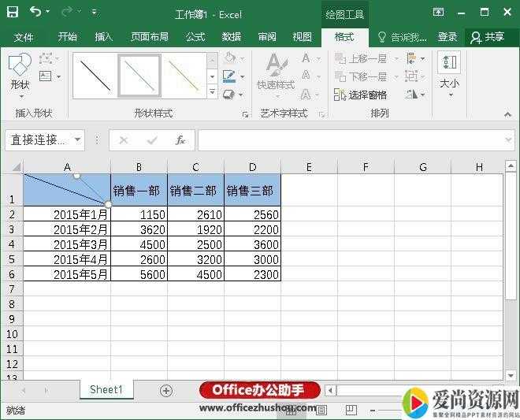The image size is (520, 420).
Task: Undo the last action
Action: pyautogui.click(x=35, y=12)
